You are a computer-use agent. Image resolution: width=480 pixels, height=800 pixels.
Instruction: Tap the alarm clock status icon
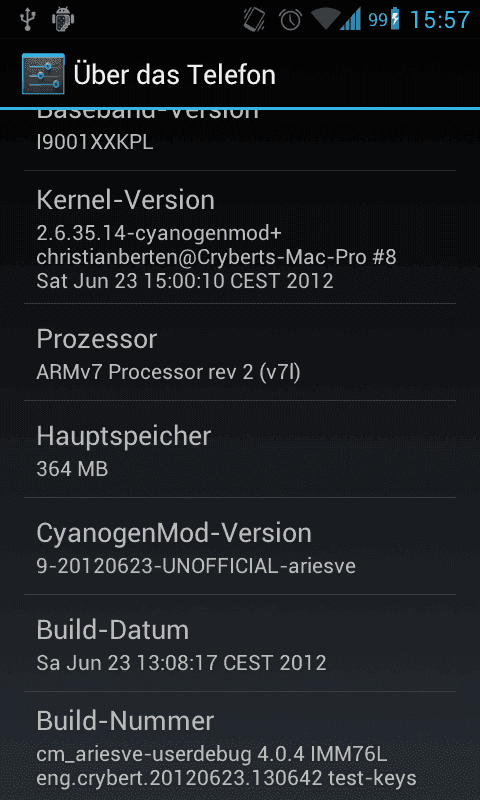pyautogui.click(x=290, y=19)
